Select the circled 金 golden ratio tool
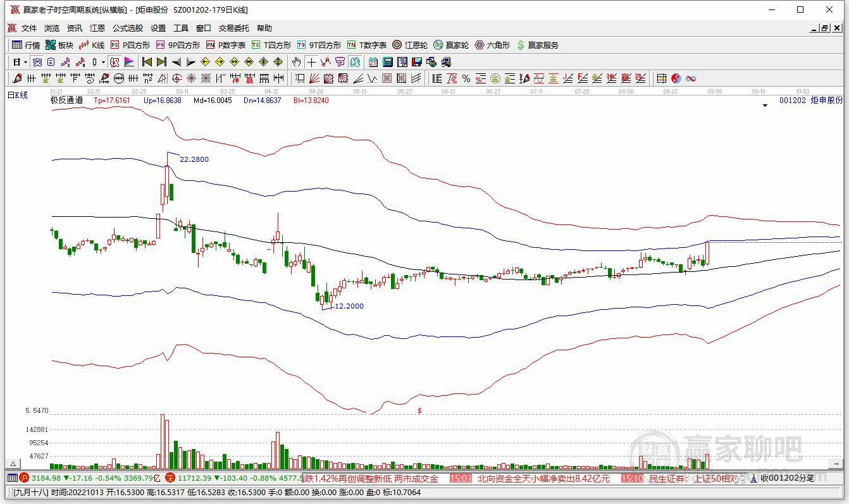This screenshot has width=849, height=504. coord(495,78)
